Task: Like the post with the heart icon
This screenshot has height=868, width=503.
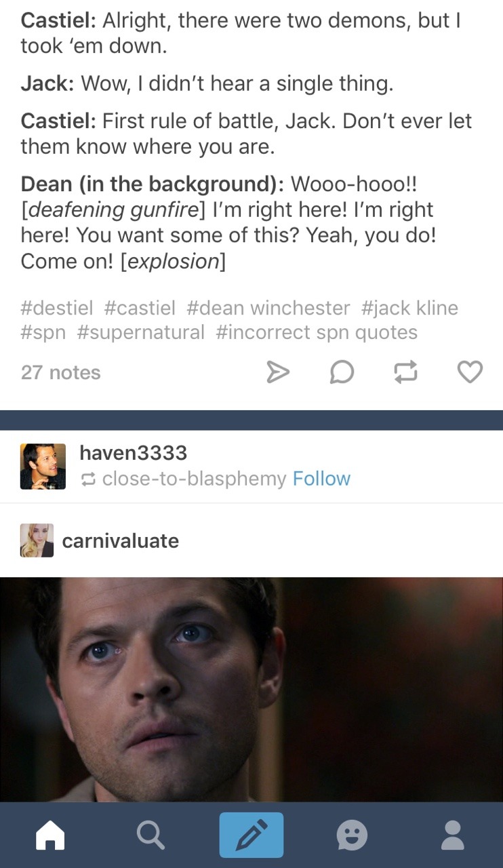Action: pyautogui.click(x=470, y=372)
